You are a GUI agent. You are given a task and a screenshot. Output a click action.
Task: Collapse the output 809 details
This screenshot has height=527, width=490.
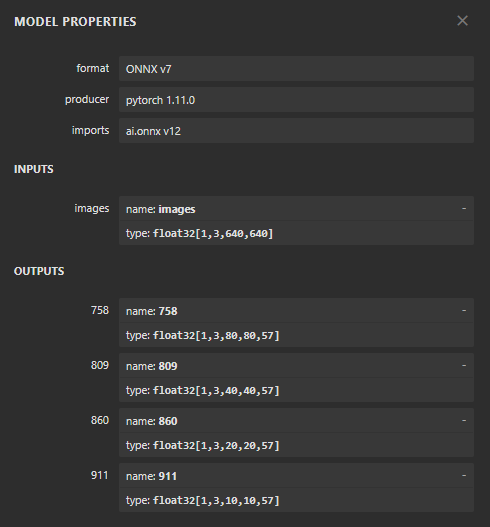click(x=464, y=365)
